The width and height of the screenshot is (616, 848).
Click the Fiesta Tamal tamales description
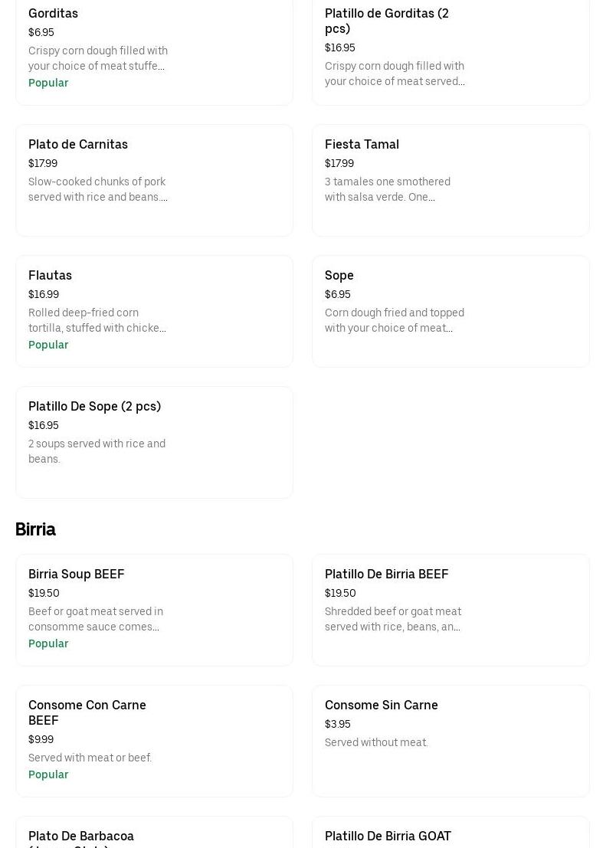(x=388, y=189)
